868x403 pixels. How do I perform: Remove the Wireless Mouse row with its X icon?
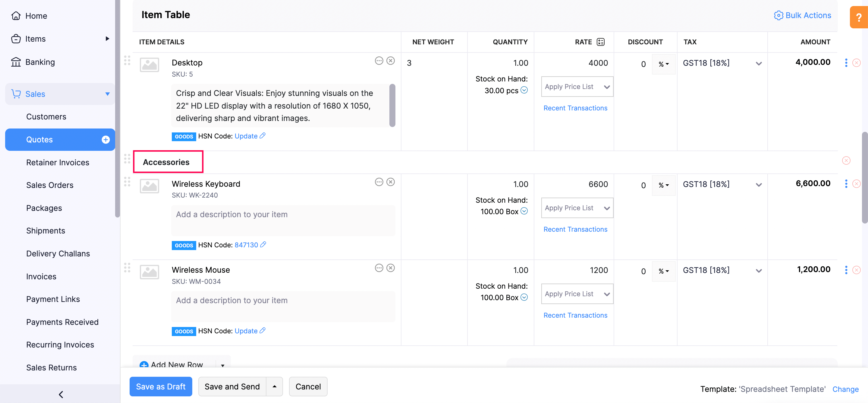[x=856, y=270]
